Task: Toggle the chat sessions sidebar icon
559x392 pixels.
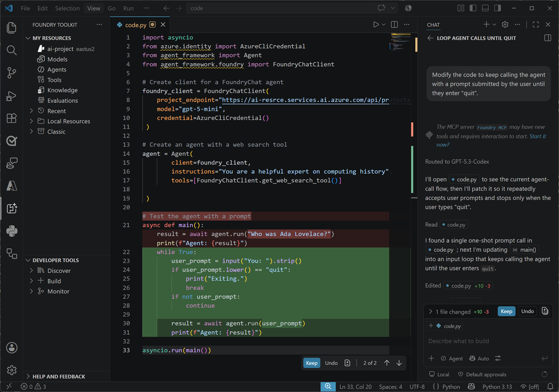Action: tap(548, 38)
